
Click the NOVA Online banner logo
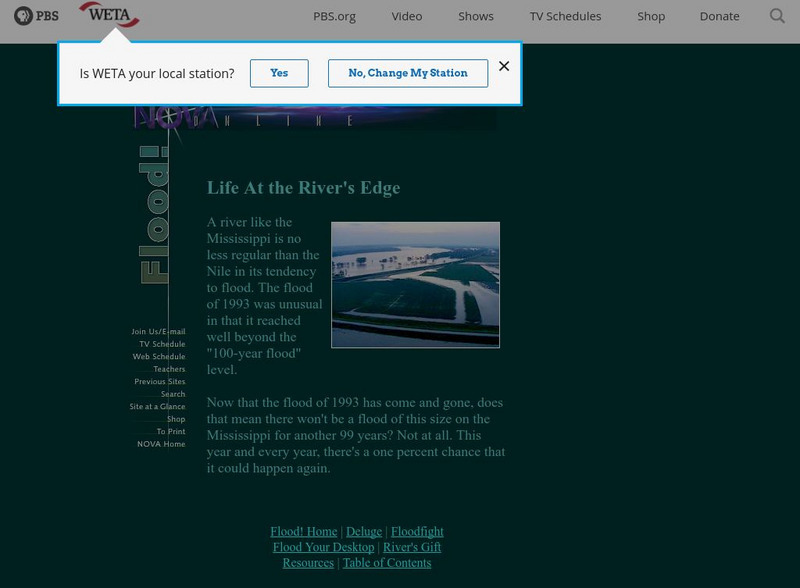pyautogui.click(x=315, y=118)
